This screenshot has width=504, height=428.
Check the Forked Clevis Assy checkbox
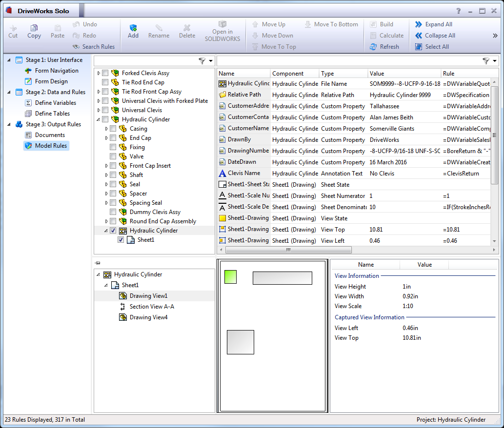(x=105, y=73)
